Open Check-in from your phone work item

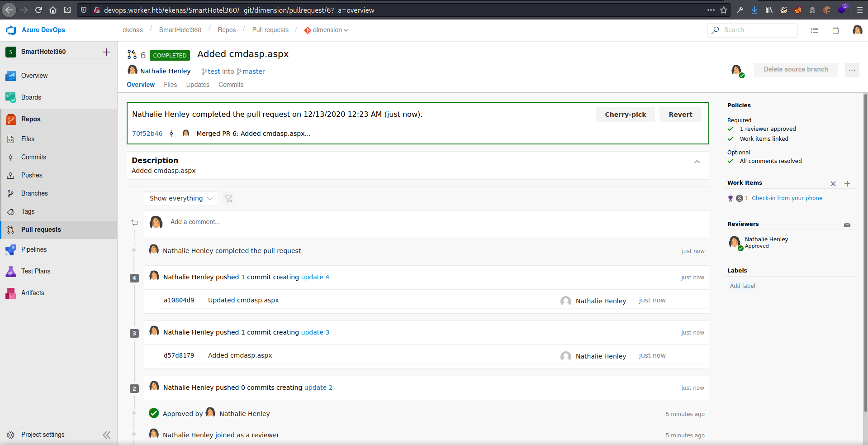point(787,198)
